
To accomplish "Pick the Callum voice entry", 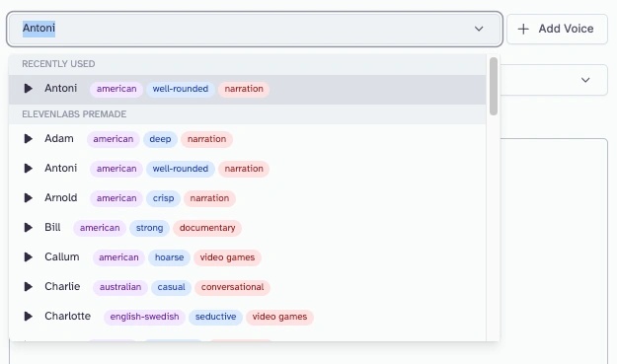I will pyautogui.click(x=247, y=257).
